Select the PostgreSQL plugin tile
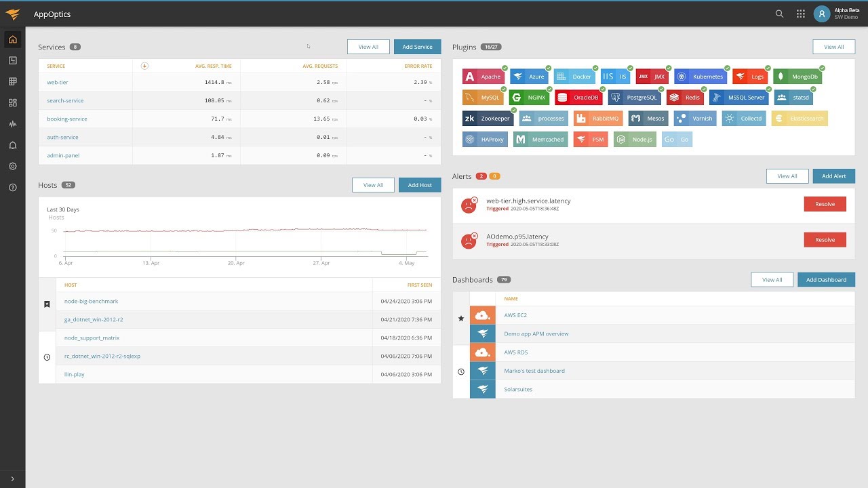868x488 pixels. click(x=634, y=98)
